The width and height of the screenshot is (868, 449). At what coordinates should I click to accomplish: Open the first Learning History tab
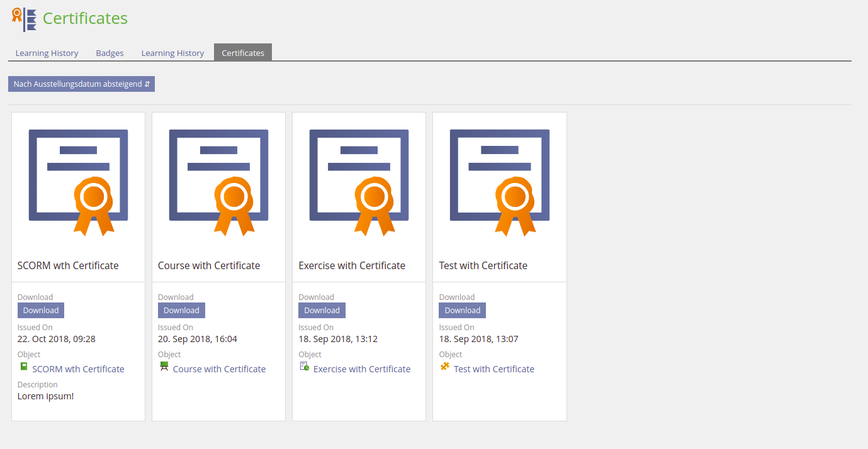coord(47,53)
